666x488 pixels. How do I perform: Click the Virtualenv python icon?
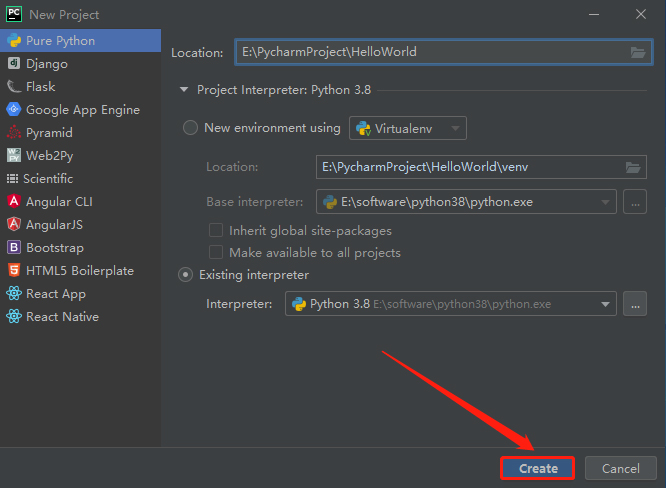click(x=363, y=129)
